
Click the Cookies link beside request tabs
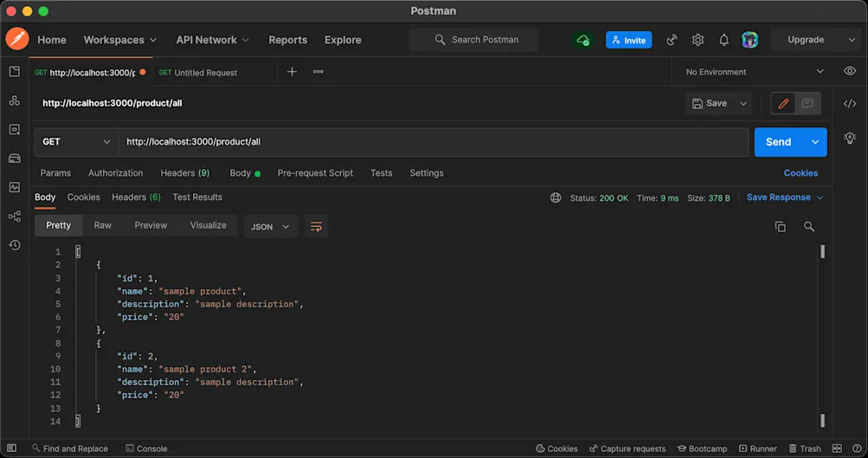click(x=800, y=173)
